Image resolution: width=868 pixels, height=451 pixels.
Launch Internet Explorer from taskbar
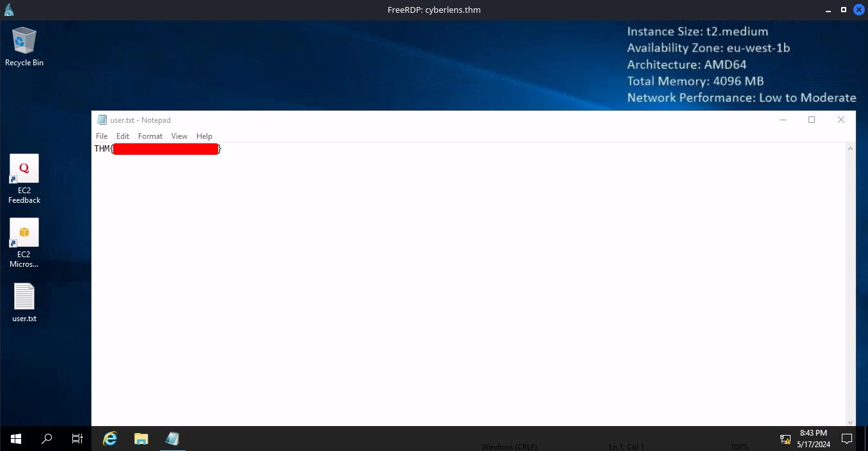coord(111,439)
